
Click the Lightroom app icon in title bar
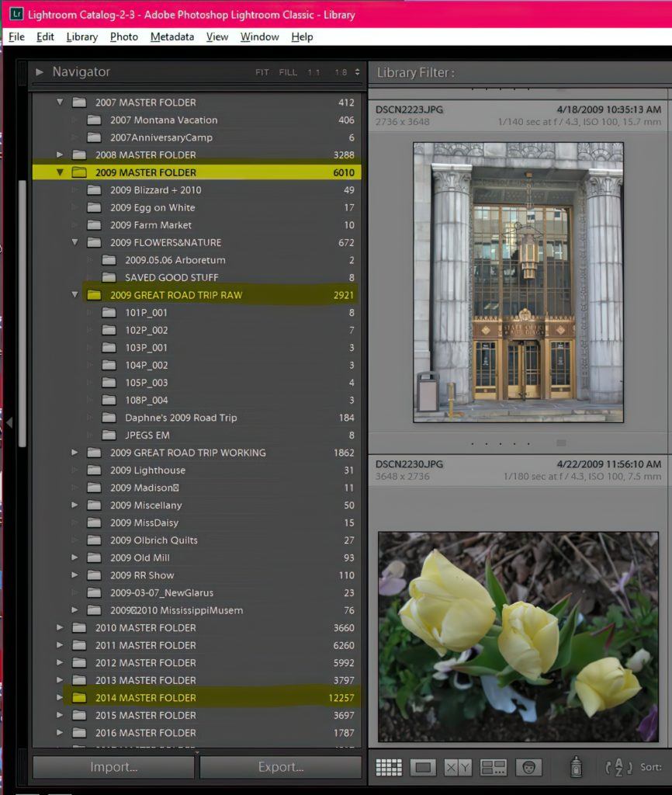tap(16, 15)
